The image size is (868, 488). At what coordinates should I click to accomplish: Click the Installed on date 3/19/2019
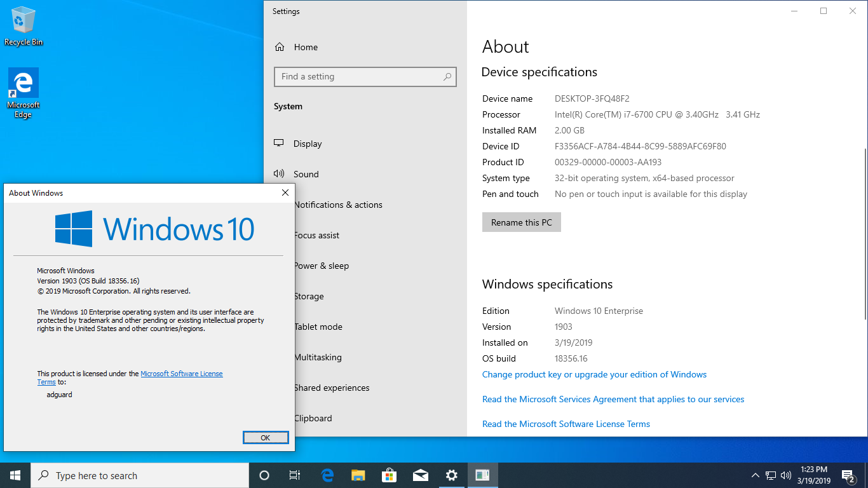[574, 342]
